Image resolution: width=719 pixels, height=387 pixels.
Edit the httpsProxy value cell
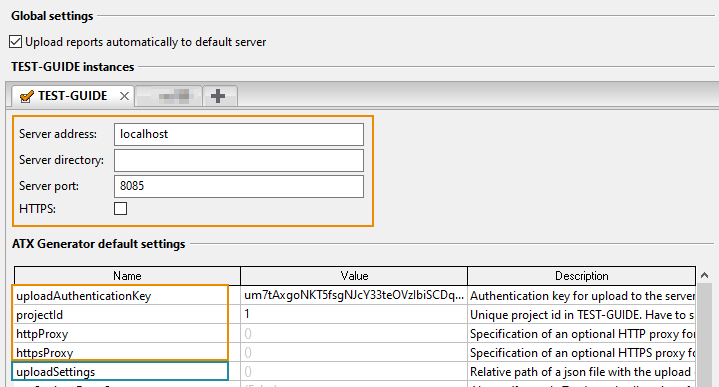click(354, 352)
